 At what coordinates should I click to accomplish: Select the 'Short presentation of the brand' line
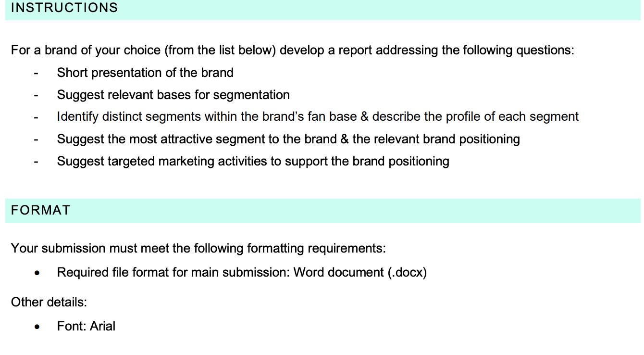[x=145, y=73]
